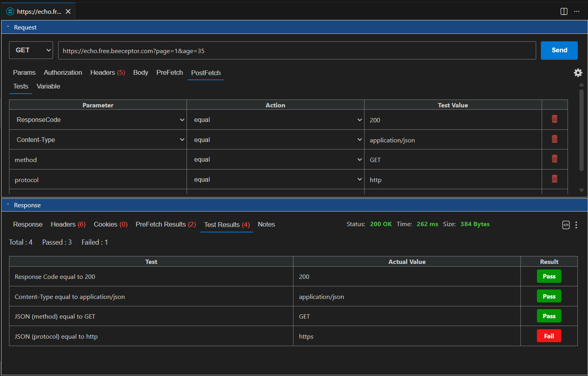
Task: Open the Body tab
Action: (x=141, y=72)
